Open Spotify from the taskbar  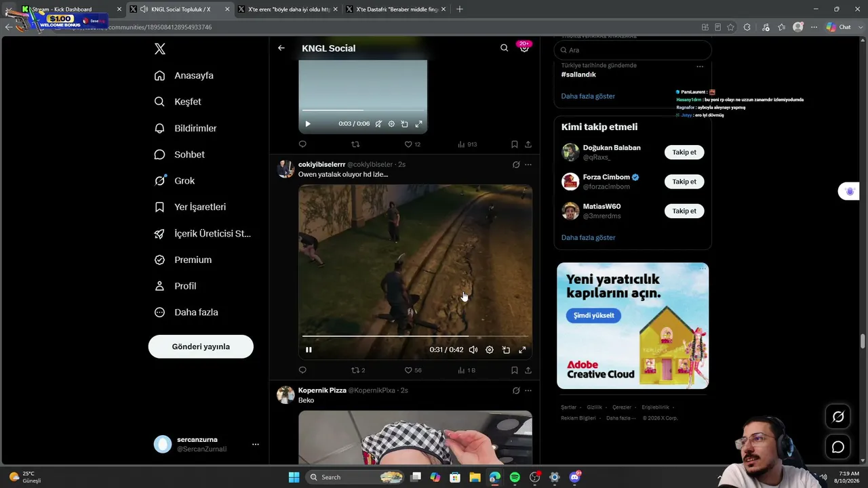click(515, 477)
